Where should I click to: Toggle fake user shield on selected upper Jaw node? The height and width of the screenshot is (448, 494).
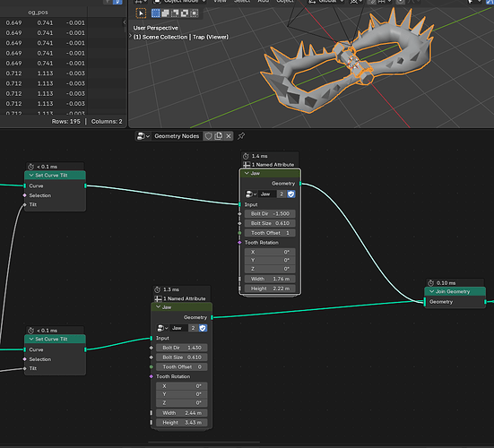coord(291,194)
